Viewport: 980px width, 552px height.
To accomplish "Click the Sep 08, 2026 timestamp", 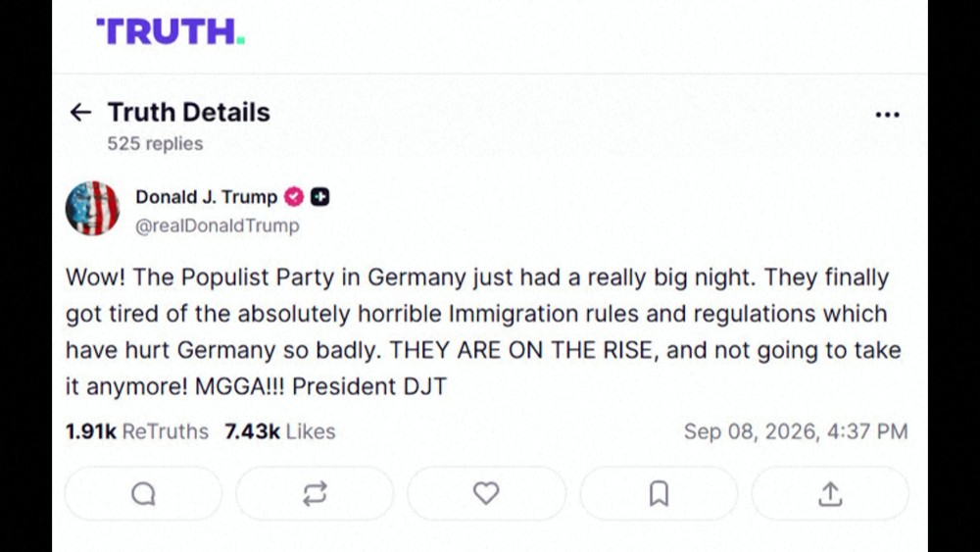I will pyautogui.click(x=796, y=431).
